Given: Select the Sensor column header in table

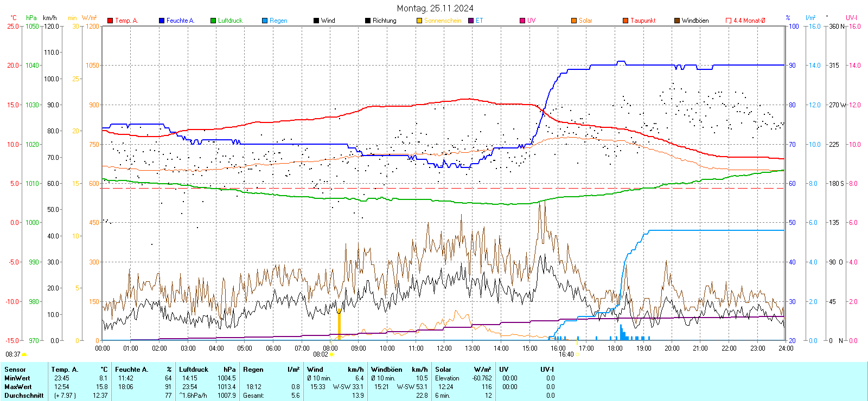Looking at the screenshot, I should click(x=15, y=370).
